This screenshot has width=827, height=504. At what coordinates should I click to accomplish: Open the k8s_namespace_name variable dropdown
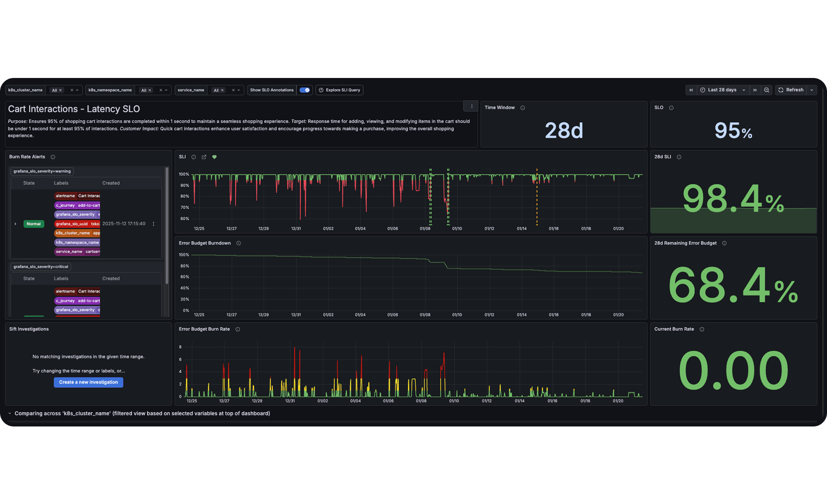click(166, 90)
